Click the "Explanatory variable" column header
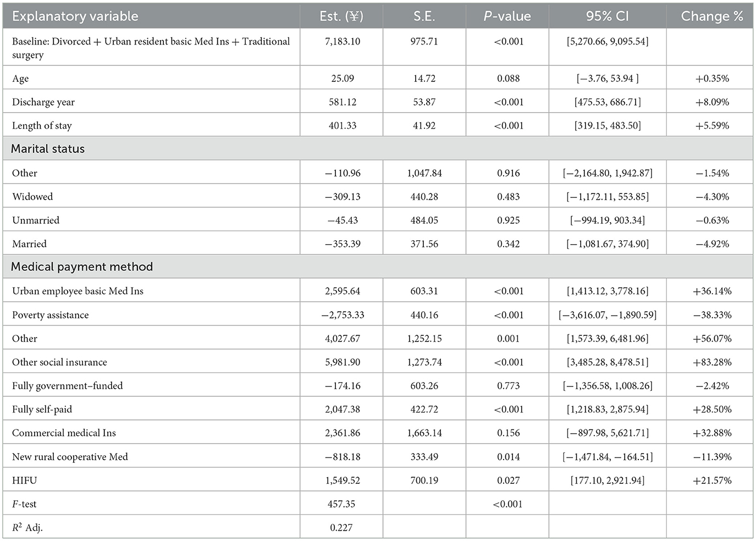This screenshot has height=541, width=756. [75, 16]
